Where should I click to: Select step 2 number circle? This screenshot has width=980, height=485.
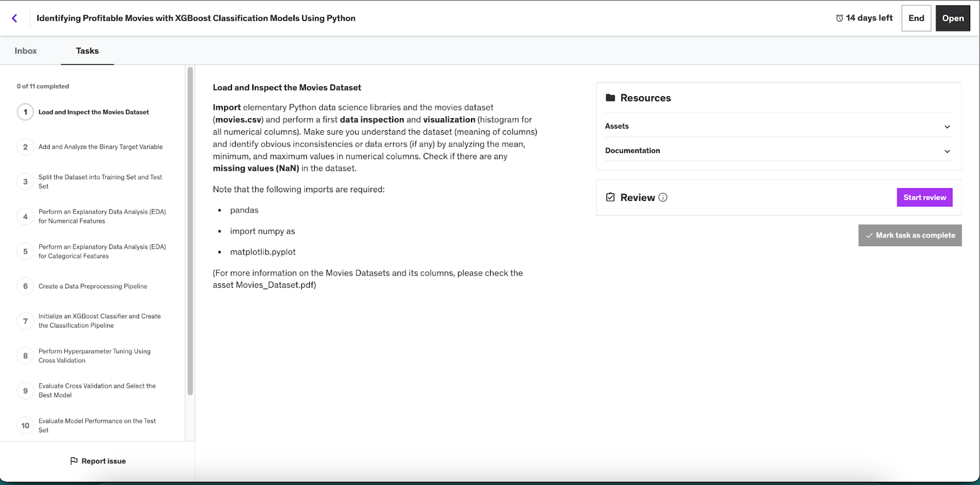point(25,147)
